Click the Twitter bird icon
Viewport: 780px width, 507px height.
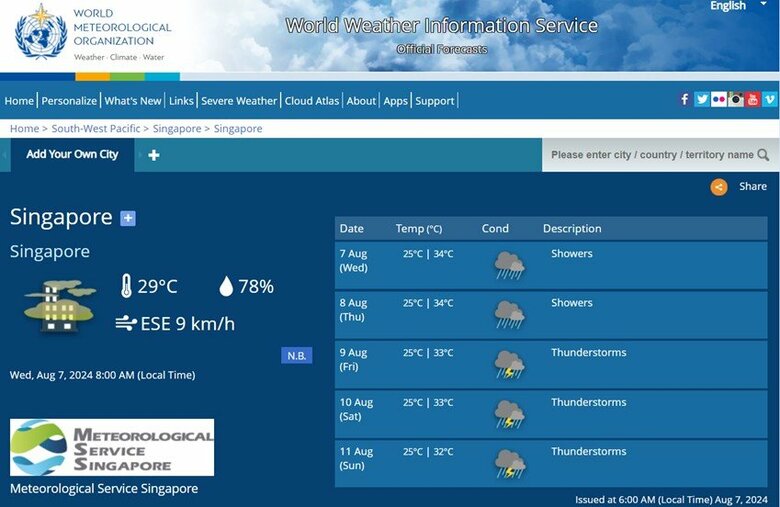coord(702,99)
